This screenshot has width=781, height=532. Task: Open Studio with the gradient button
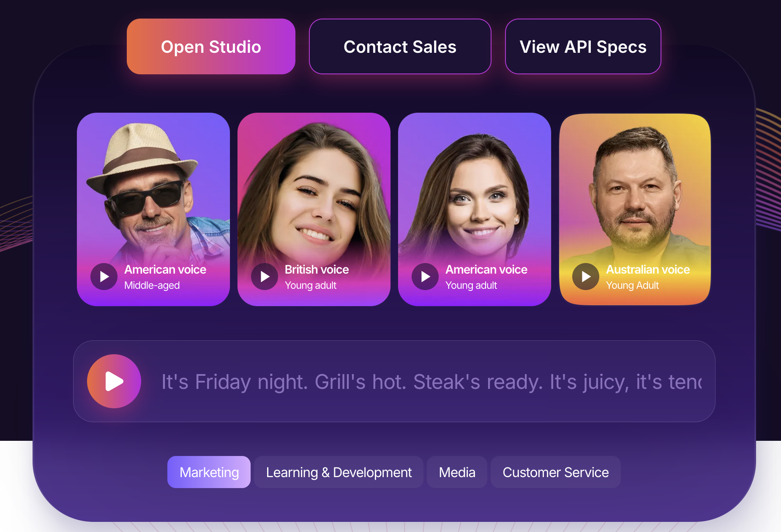[x=211, y=46]
